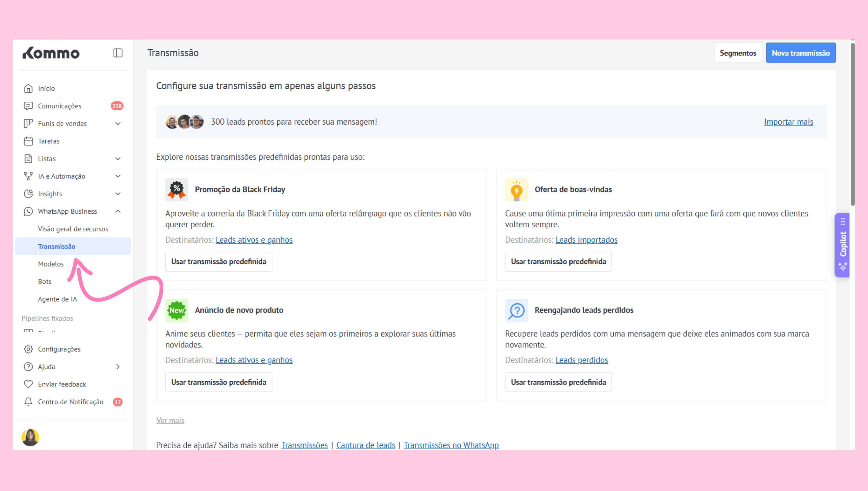This screenshot has height=491, width=868.
Task: Click the Segmentos button
Action: pos(738,53)
